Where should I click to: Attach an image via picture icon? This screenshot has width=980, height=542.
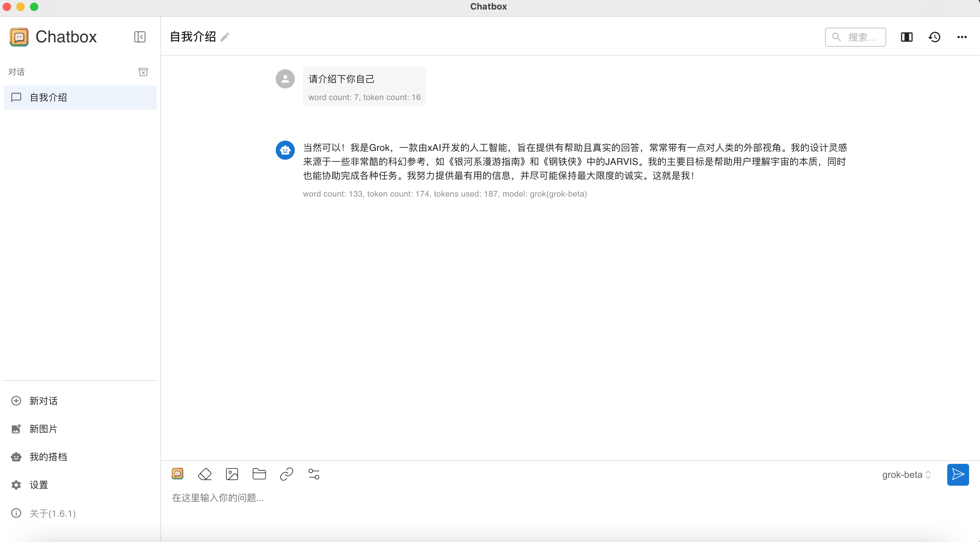[x=232, y=474]
